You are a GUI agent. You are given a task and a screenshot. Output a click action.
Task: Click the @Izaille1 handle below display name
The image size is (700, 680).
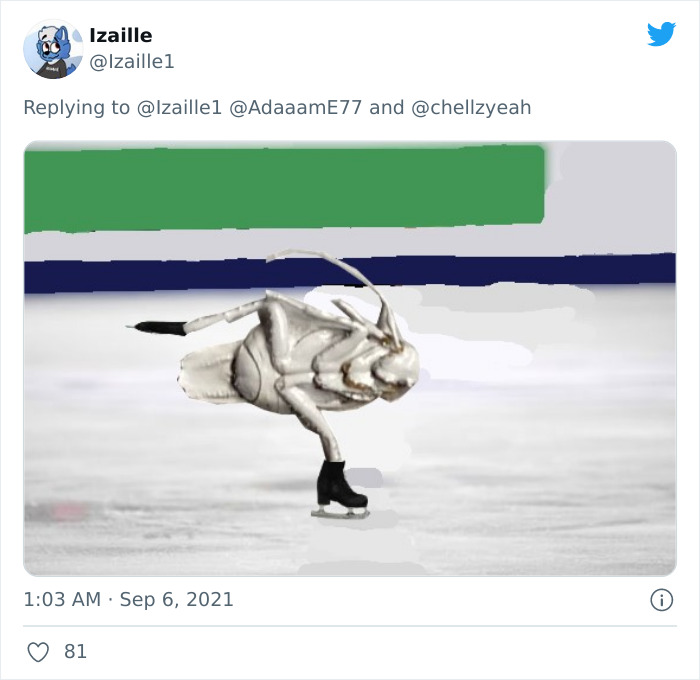(x=131, y=62)
